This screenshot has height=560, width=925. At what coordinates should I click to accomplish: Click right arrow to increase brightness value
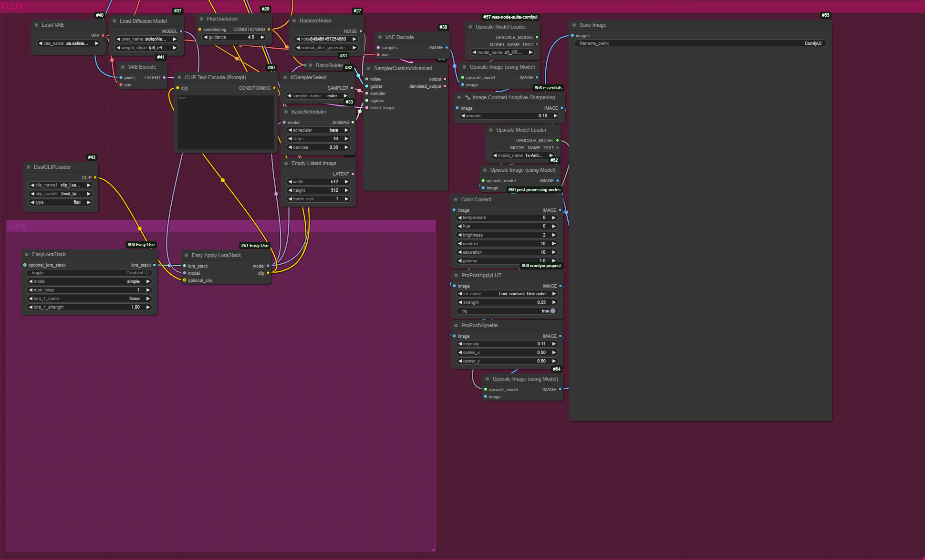[x=554, y=235]
